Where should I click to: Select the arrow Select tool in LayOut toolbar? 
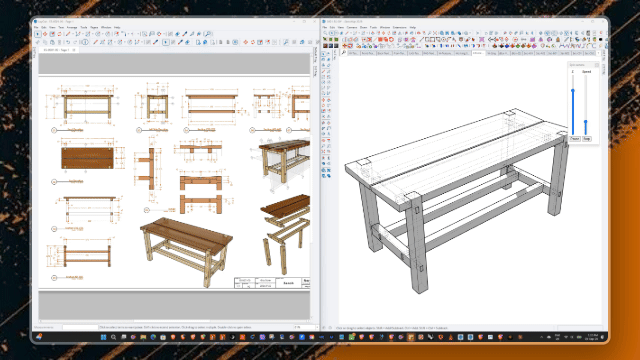pos(38,34)
